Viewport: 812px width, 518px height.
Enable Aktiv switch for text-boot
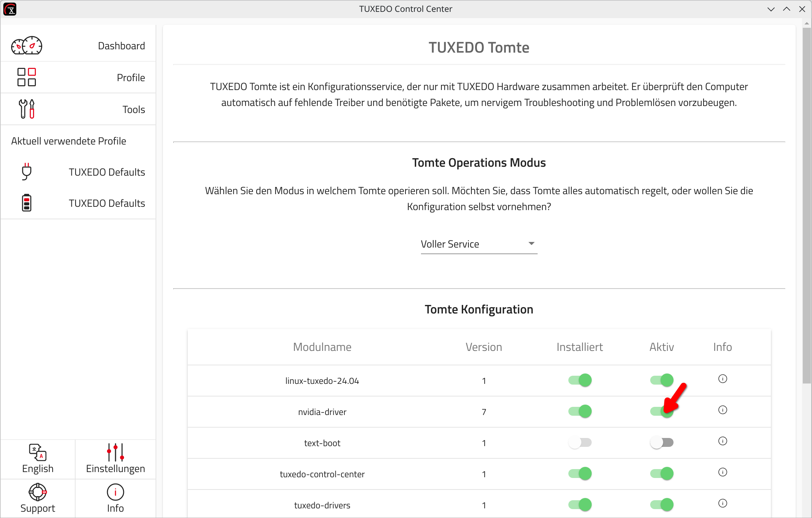click(662, 442)
